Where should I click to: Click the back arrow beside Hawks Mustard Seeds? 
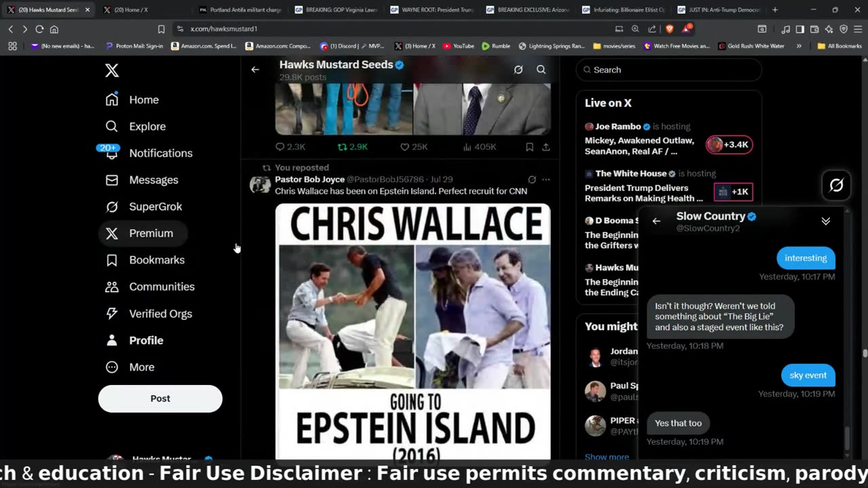[x=255, y=69]
